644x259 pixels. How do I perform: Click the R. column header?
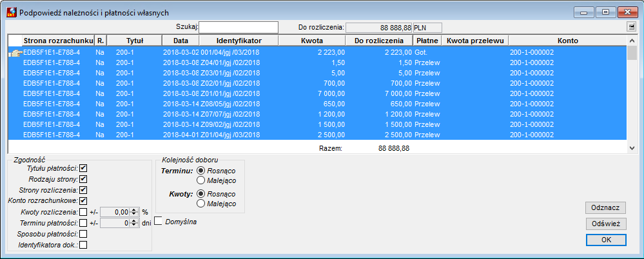coord(101,41)
